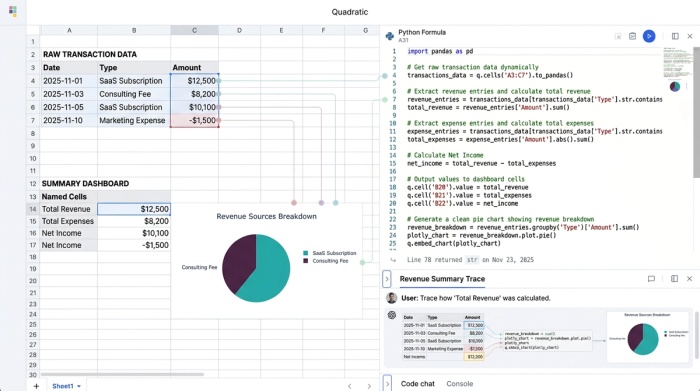Screen dimensions: 700x391
Task: Select Total Revenue value cell $12,500 in row 14
Action: pos(134,209)
